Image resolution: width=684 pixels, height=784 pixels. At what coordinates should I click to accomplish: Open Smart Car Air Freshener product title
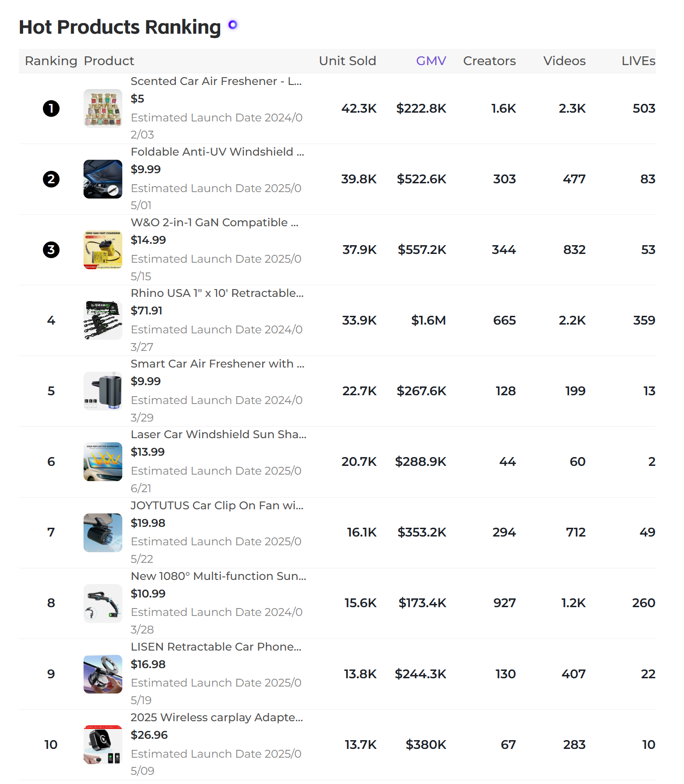(217, 364)
